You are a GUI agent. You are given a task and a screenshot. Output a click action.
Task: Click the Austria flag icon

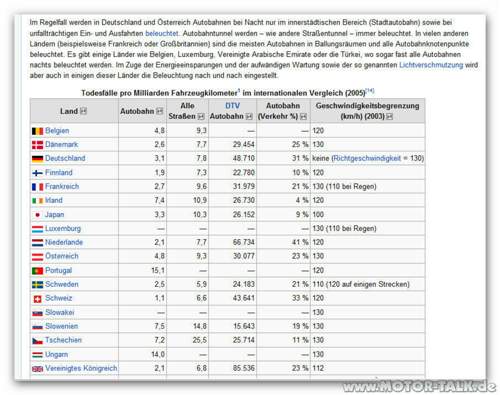tap(37, 256)
